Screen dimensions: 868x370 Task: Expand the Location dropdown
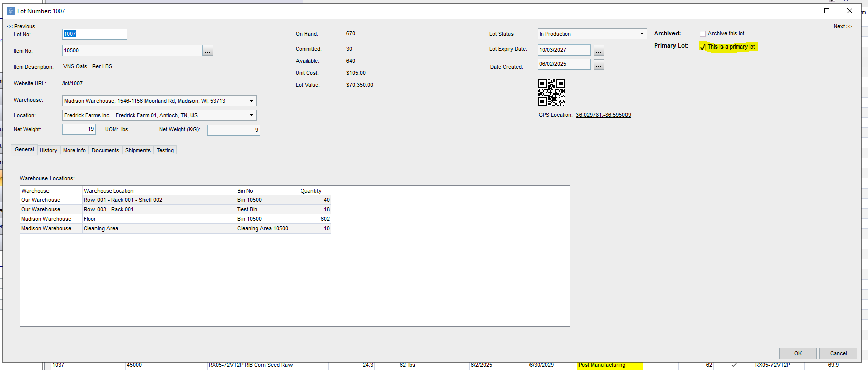(x=251, y=115)
